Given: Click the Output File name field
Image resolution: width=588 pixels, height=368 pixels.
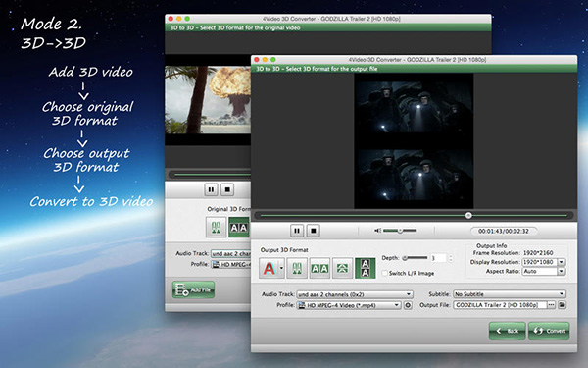Looking at the screenshot, I should click(500, 305).
